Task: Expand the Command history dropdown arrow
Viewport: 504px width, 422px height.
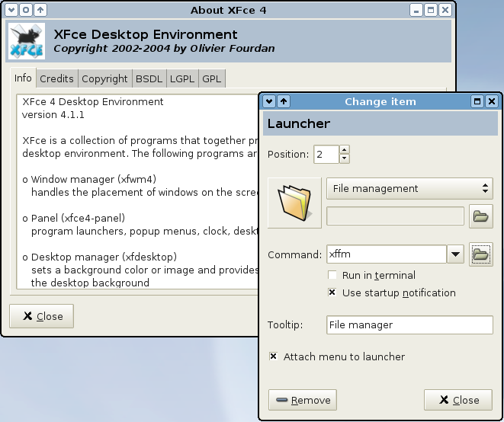Action: tap(455, 254)
